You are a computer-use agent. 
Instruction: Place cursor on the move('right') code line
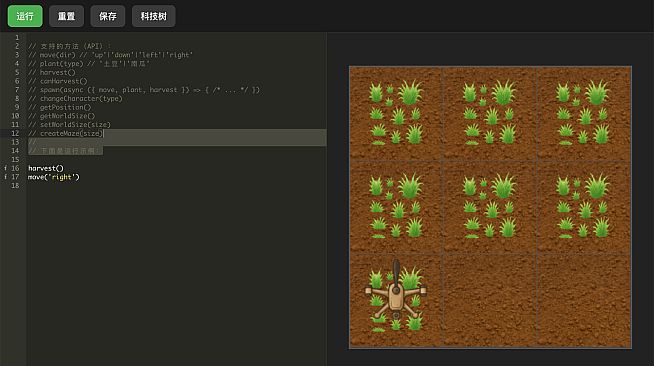53,177
